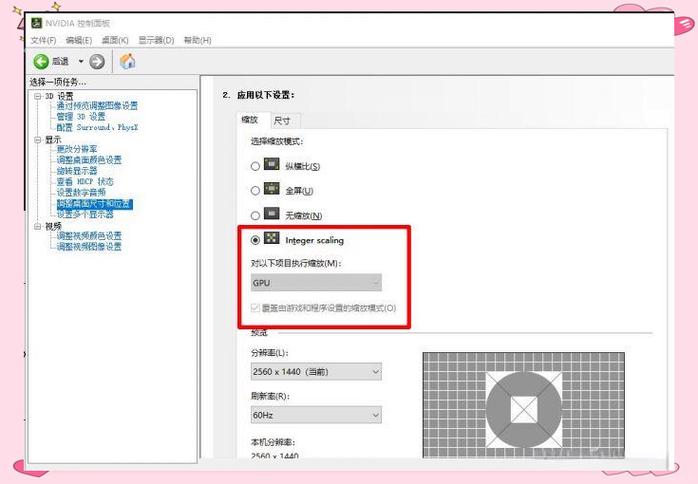Open the Home icon in the toolbar

point(127,61)
